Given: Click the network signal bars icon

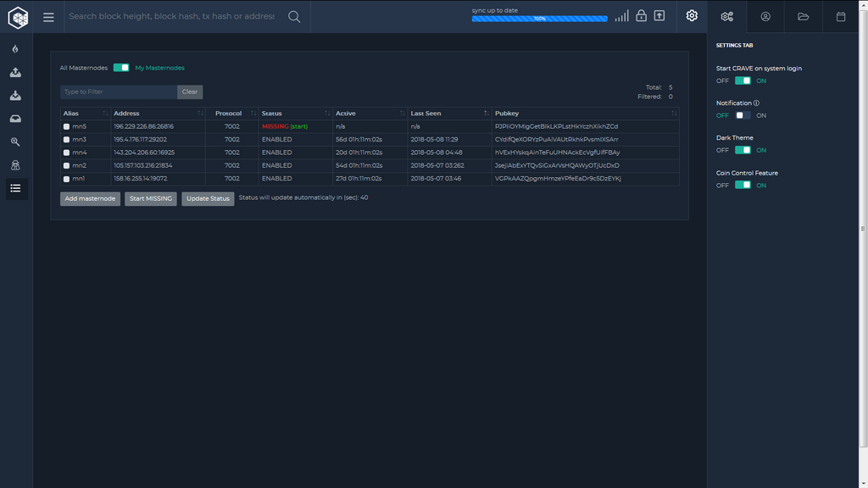Looking at the screenshot, I should pos(621,16).
